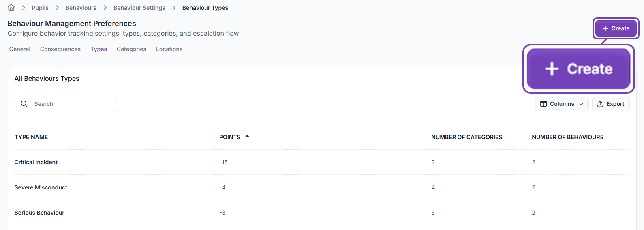Viewport: 644px width, 230px height.
Task: Go to Behaviour Settings breadcrumb
Action: [x=139, y=8]
